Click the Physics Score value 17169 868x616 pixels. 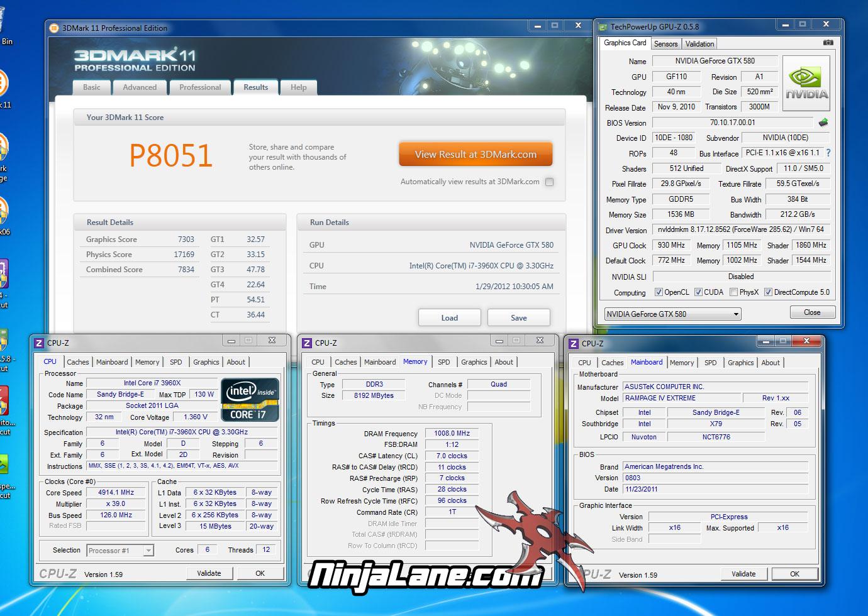pos(184,255)
